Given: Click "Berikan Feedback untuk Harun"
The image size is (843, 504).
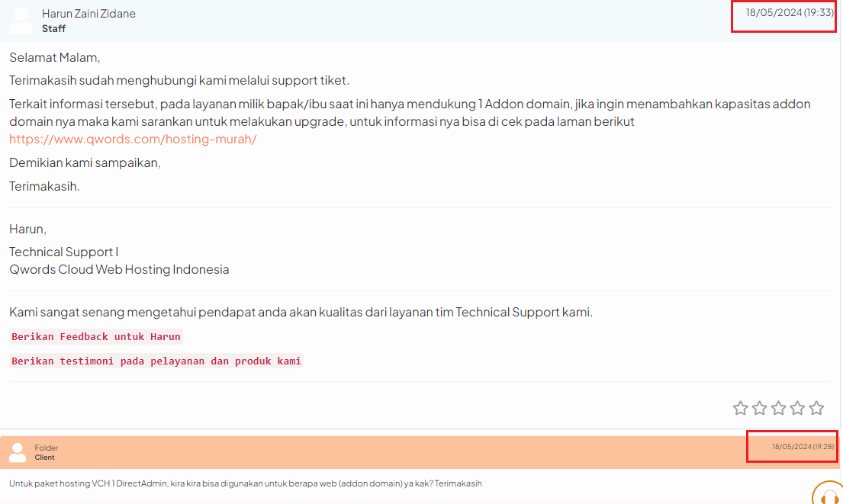Looking at the screenshot, I should coord(96,336).
